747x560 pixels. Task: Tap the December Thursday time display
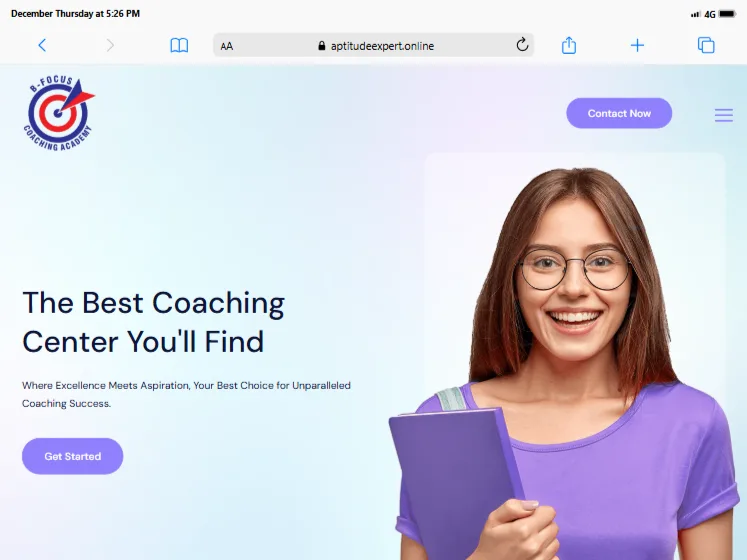75,14
